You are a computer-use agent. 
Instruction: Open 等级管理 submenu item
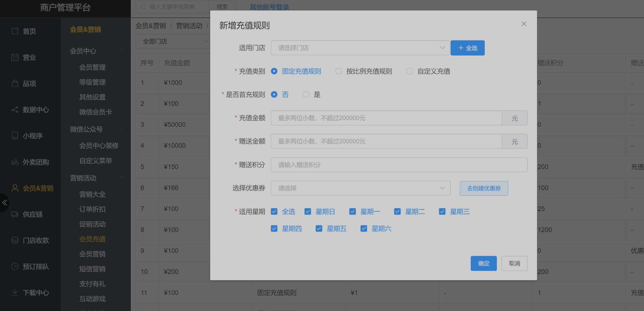point(93,82)
